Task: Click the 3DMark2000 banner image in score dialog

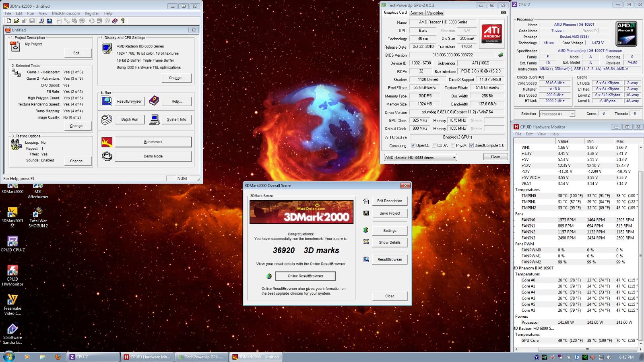Action: pos(301,212)
